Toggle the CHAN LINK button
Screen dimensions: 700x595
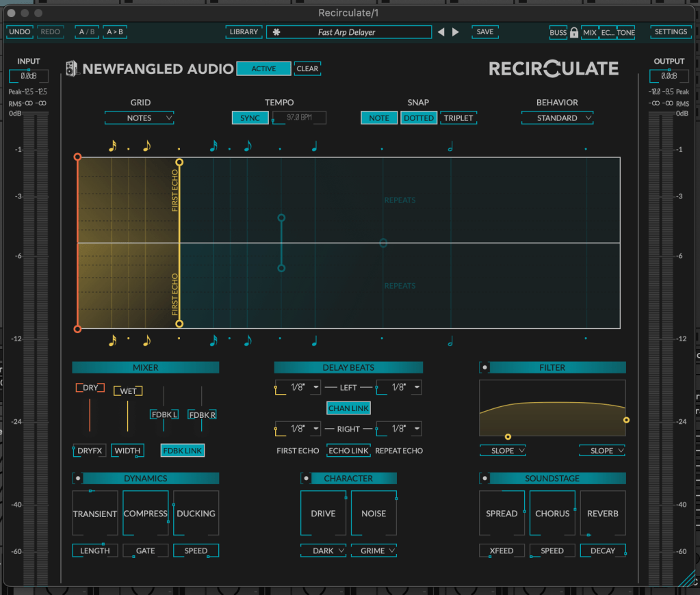(x=348, y=408)
